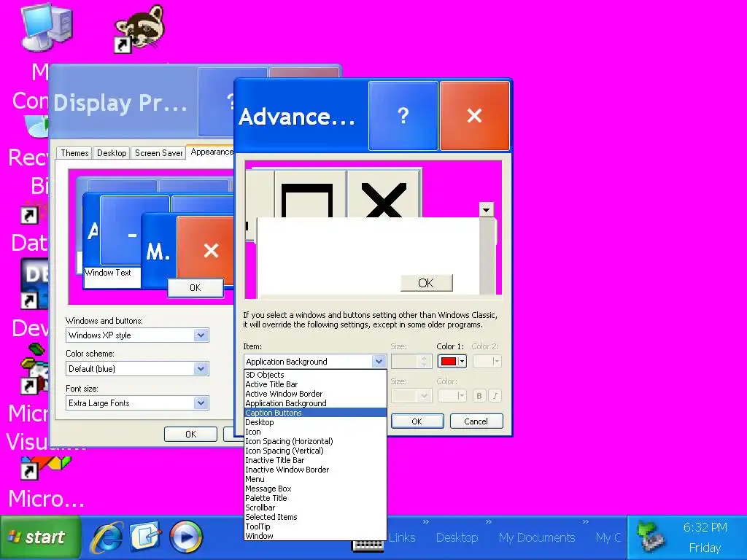Choose Inactive Title Bar entry
Screen dimensions: 747x560
[315, 461]
